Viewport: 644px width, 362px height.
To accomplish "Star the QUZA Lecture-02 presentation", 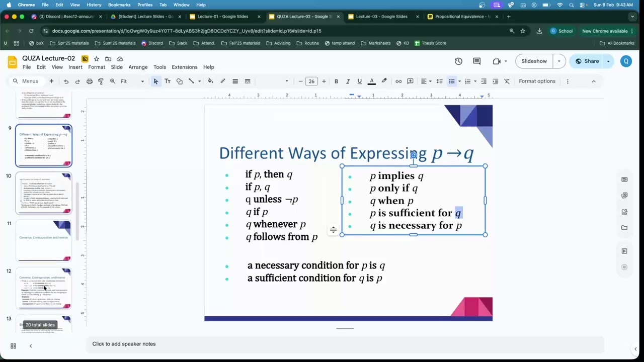I will (96, 59).
